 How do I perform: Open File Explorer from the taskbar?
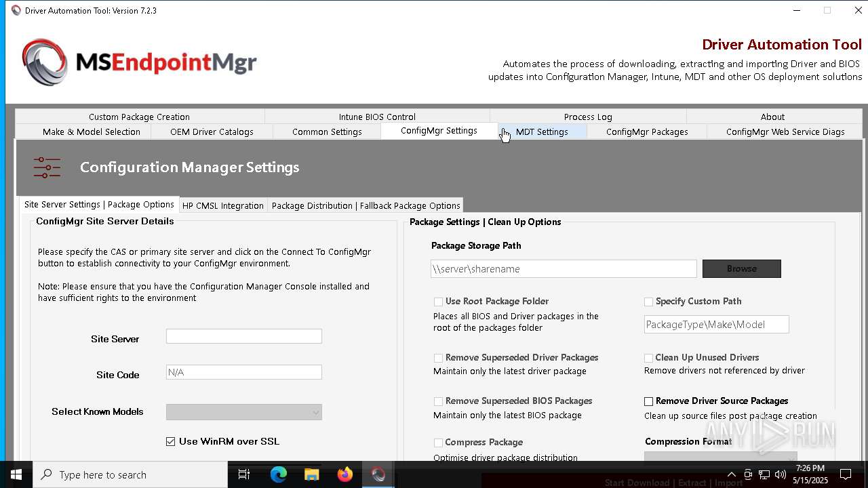(312, 474)
